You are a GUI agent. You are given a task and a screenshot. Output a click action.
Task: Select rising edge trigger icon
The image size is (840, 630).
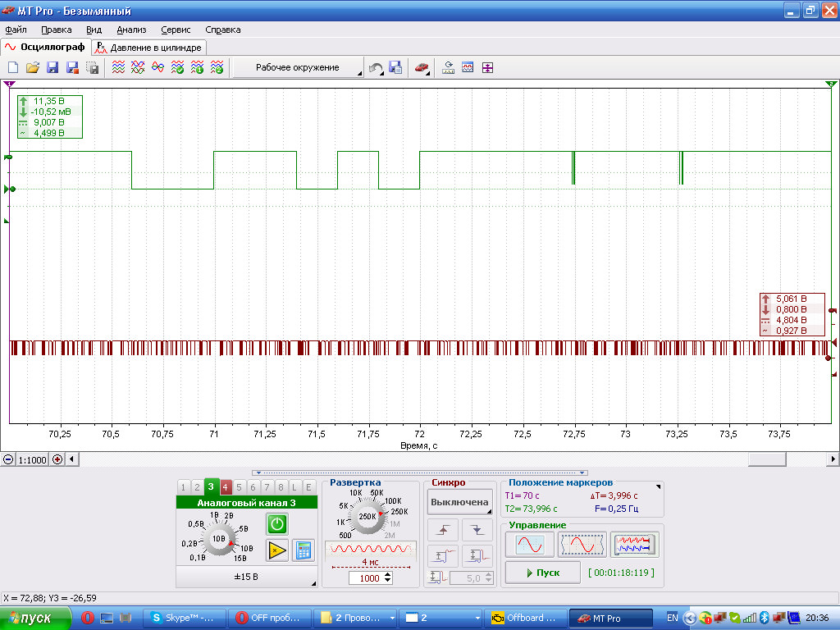coord(442,531)
